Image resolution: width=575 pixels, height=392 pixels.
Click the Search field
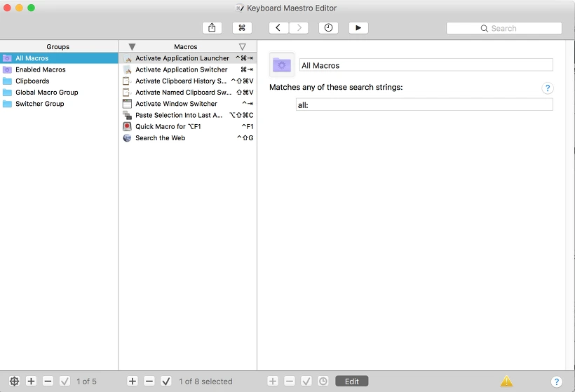point(504,28)
